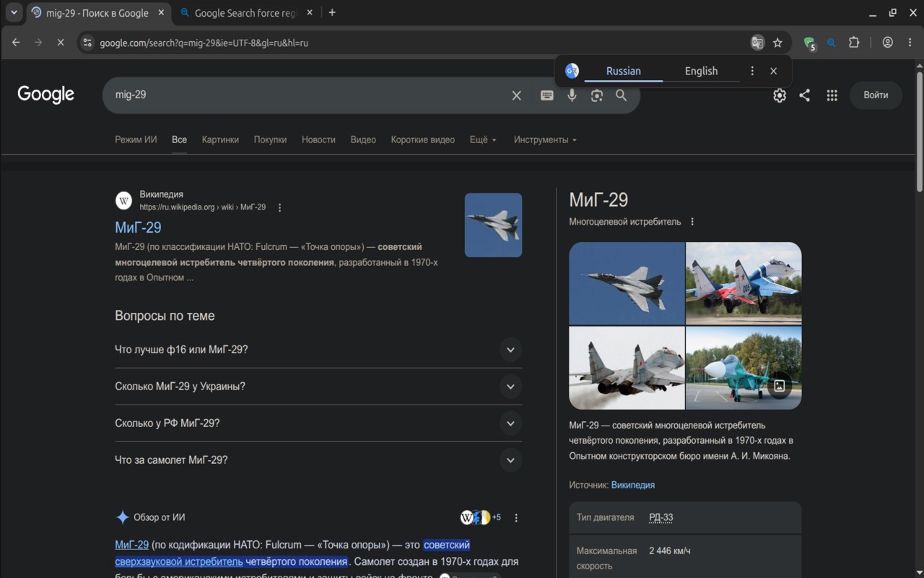Open the MiG-29 in flight on blue sky photo
The image size is (924, 578).
tap(627, 283)
